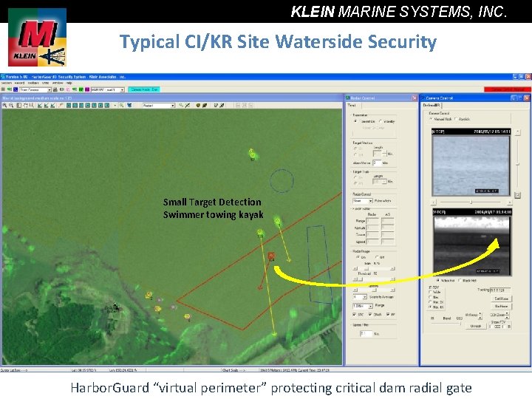Screen dimensions: 532x399
Task: Click the IR Focus up/down stepper
Action: (480, 316)
